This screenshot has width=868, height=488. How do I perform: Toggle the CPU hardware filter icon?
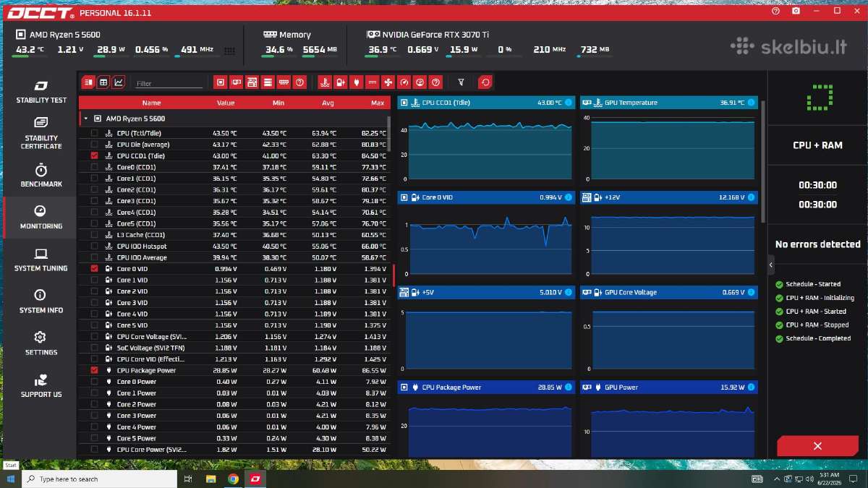(x=221, y=82)
